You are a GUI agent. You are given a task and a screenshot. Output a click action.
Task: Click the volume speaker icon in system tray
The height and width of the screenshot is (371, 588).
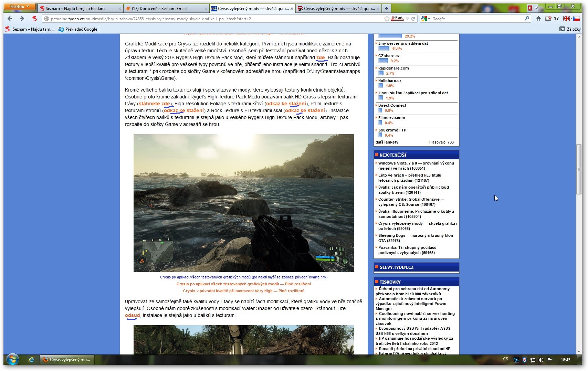pos(541,360)
